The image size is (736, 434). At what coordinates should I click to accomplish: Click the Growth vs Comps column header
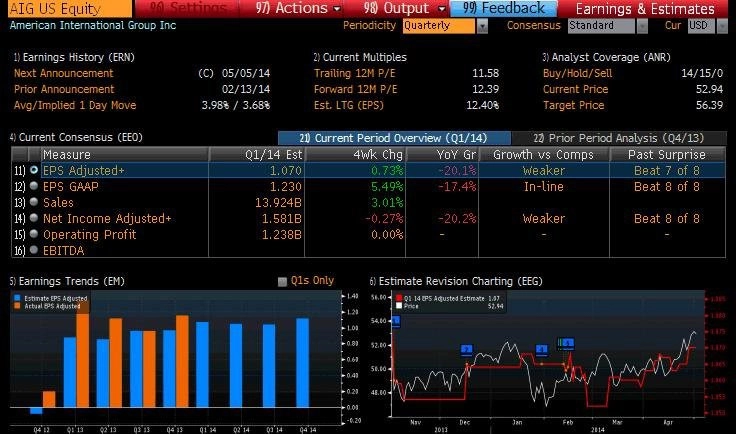(x=544, y=154)
